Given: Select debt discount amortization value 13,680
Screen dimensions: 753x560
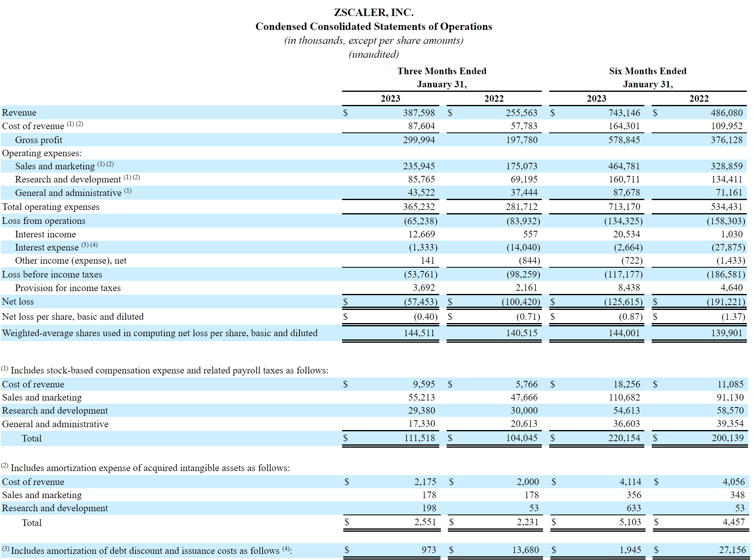Looking at the screenshot, I should (x=525, y=550).
